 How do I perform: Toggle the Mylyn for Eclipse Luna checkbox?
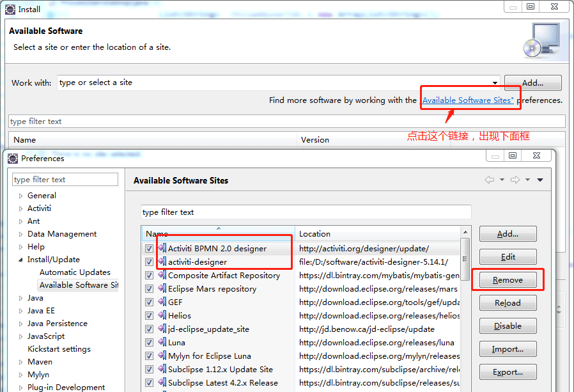pos(149,356)
